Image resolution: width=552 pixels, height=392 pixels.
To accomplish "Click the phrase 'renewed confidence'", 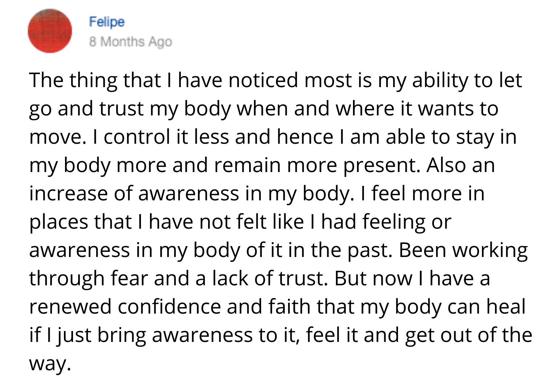I will tap(125, 307).
